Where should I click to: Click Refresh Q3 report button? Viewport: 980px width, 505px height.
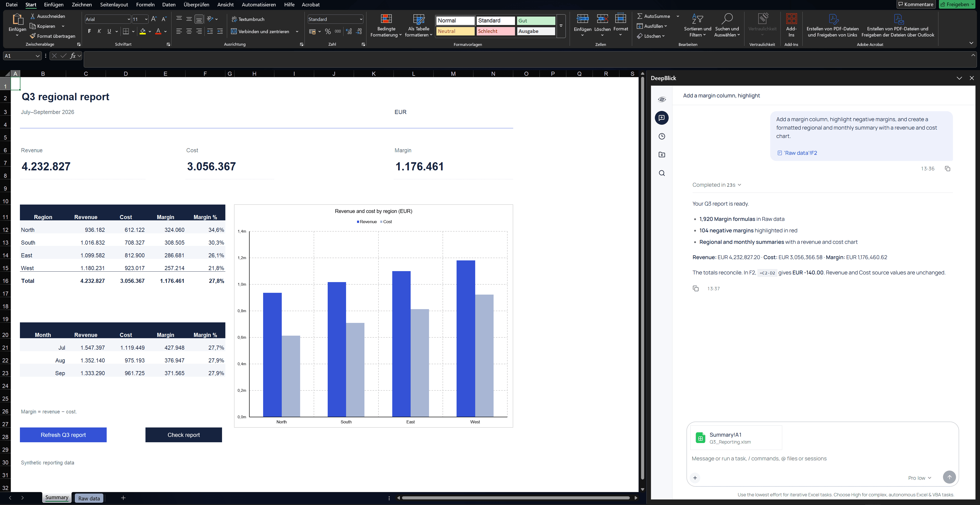coord(63,435)
